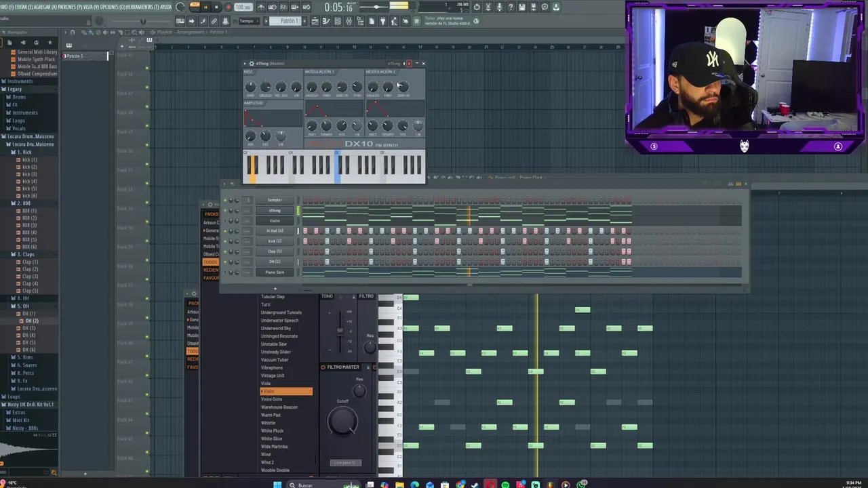
Task: Select the OH (2) channel button
Action: [x=275, y=262]
